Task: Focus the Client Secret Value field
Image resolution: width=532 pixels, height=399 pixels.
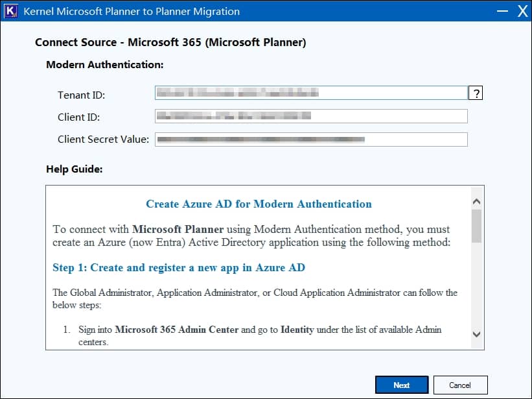Action: pyautogui.click(x=311, y=139)
